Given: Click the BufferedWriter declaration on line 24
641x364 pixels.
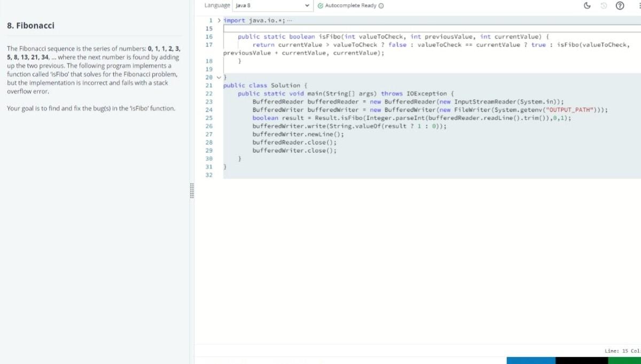Looking at the screenshot, I should (430, 110).
